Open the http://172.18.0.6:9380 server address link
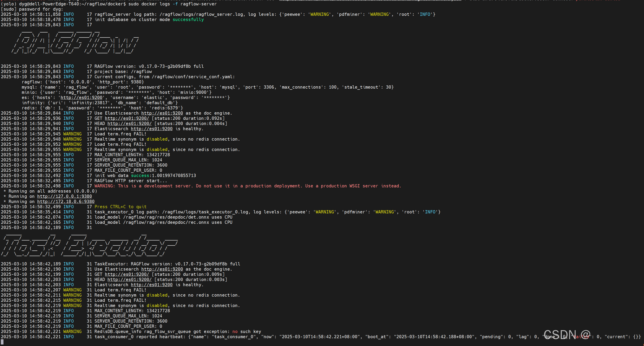The height and width of the screenshot is (346, 644). pyautogui.click(x=66, y=202)
